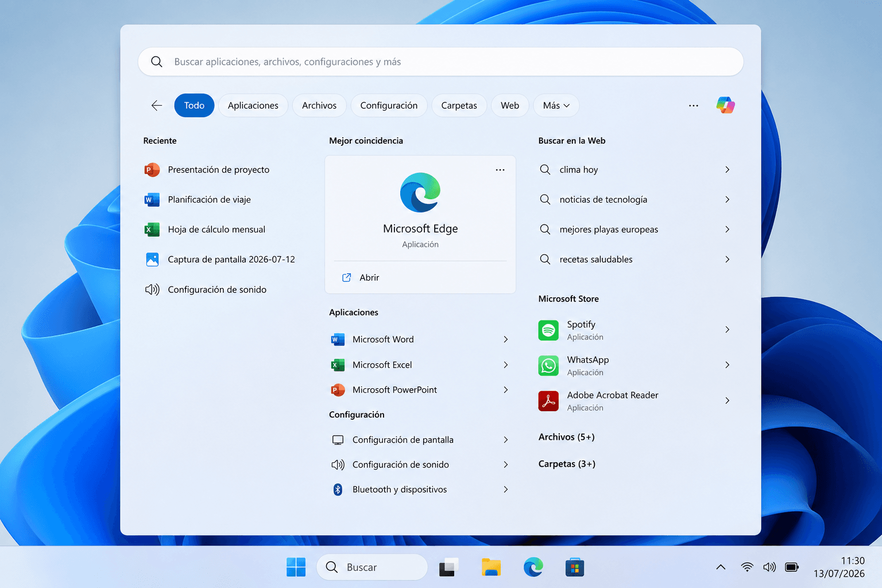Switch to the Carpetas filter tab
This screenshot has width=882, height=588.
tap(459, 106)
